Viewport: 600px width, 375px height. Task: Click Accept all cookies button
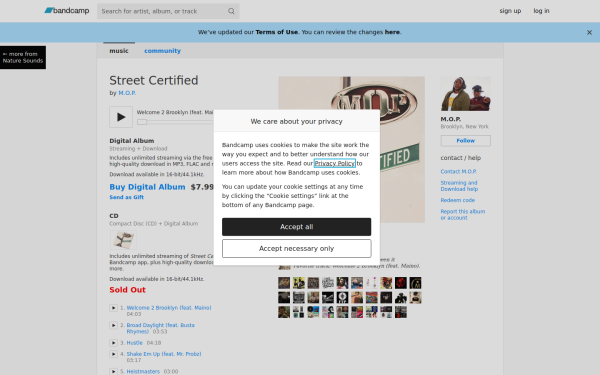(x=297, y=227)
